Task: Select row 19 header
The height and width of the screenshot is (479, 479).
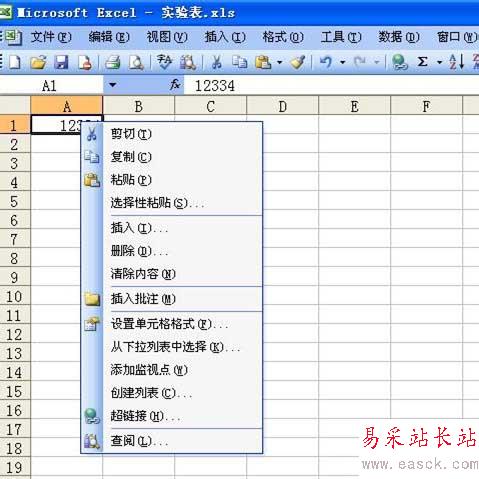Action: pos(15,467)
